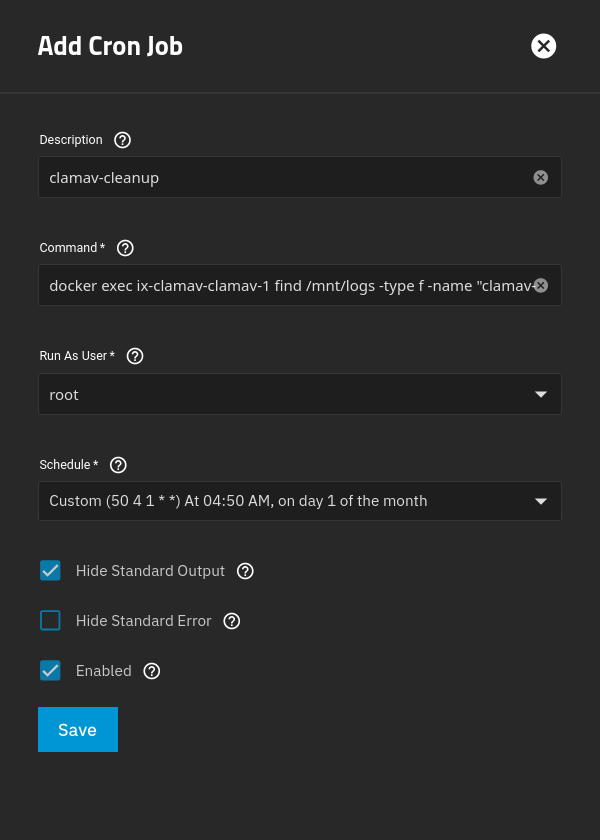
Task: Open help tooltip for Description field
Action: coord(123,140)
